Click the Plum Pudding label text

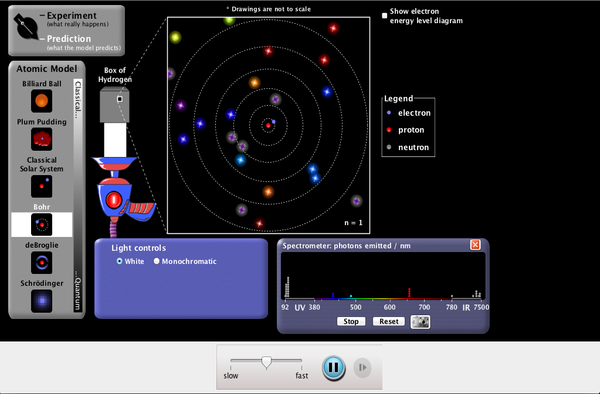[x=42, y=122]
